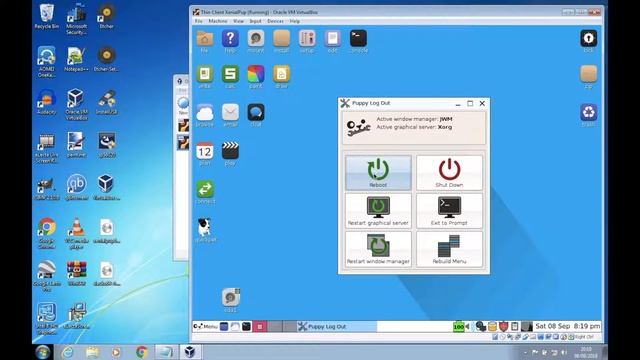This screenshot has height=360, width=640.
Task: Open Windows Explorer folder in taskbar
Action: 92,352
